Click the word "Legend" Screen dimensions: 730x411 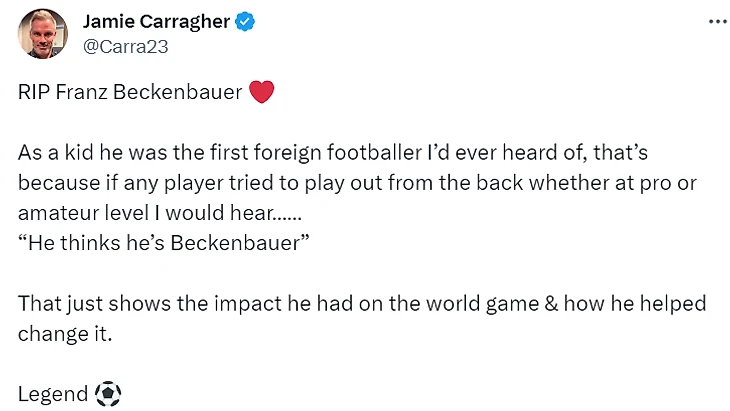point(53,394)
